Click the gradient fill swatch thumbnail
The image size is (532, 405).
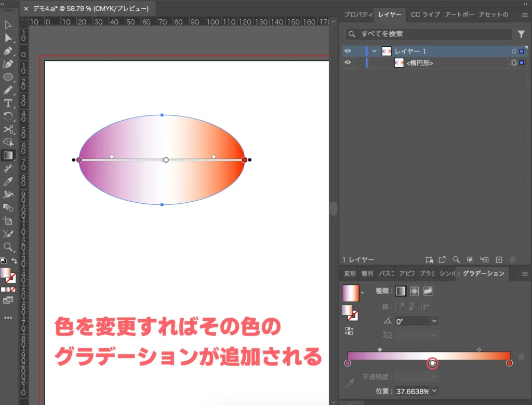(351, 292)
